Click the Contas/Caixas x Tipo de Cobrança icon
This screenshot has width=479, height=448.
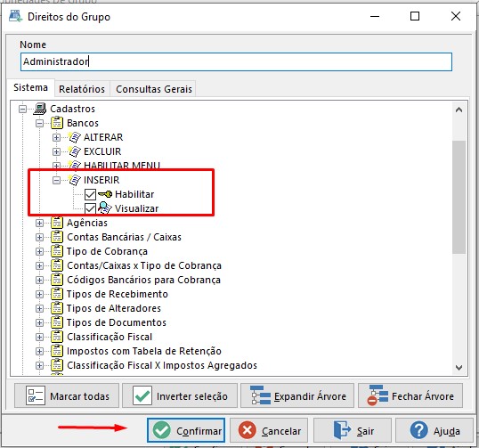[x=57, y=265]
